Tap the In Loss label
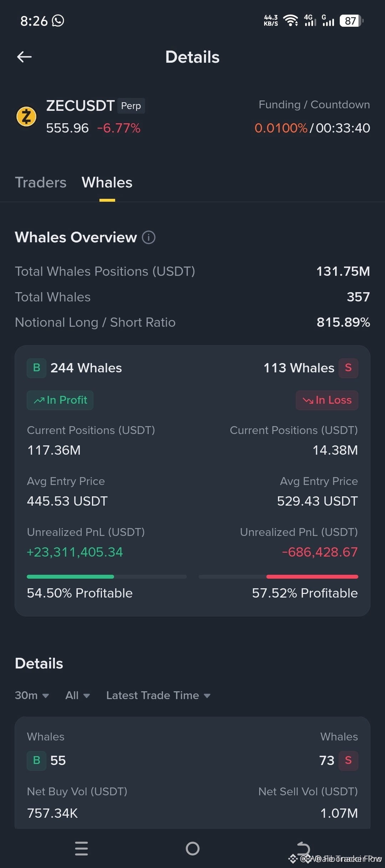 pos(327,400)
